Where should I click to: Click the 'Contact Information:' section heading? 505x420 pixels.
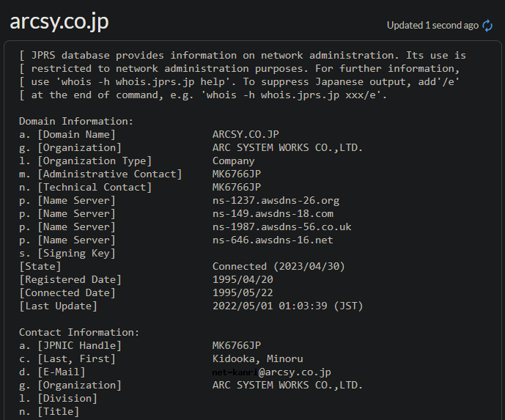point(79,332)
